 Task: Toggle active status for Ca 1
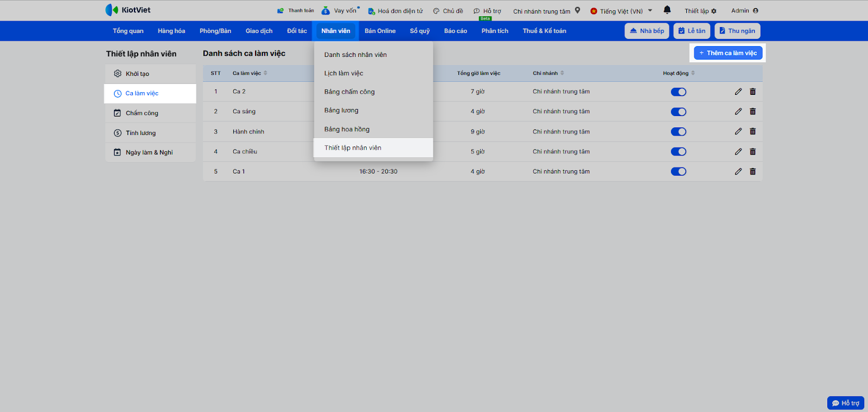679,171
